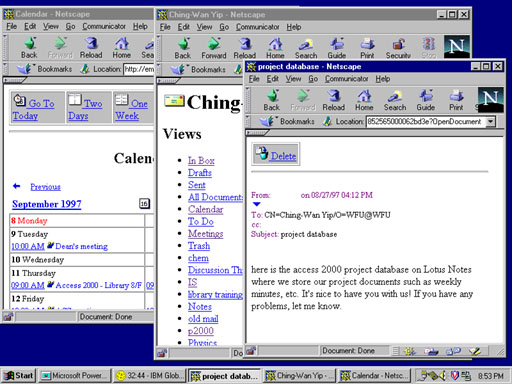Open the In Box view link
This screenshot has height=384, width=512.
(201, 161)
